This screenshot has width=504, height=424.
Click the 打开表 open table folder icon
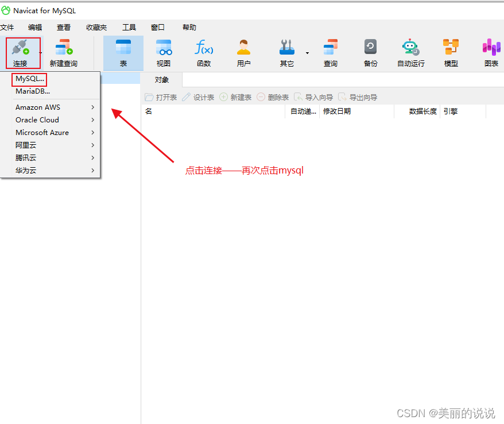149,97
